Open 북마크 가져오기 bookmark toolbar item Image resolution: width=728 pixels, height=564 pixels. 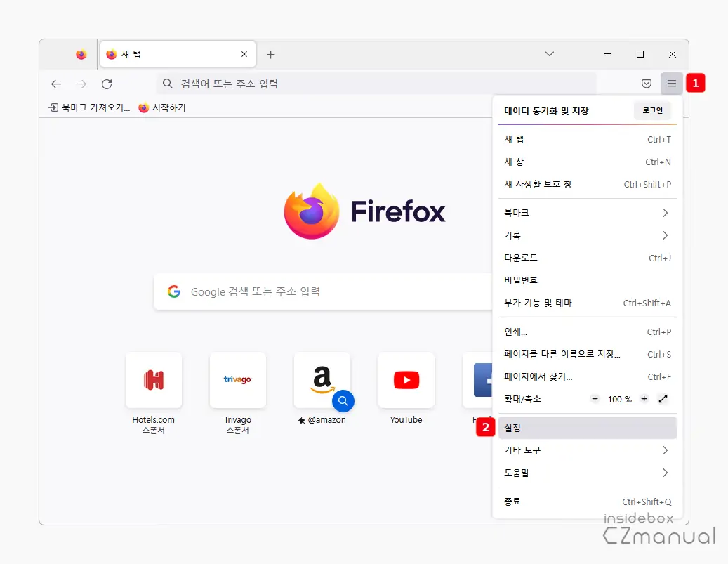[x=89, y=107]
